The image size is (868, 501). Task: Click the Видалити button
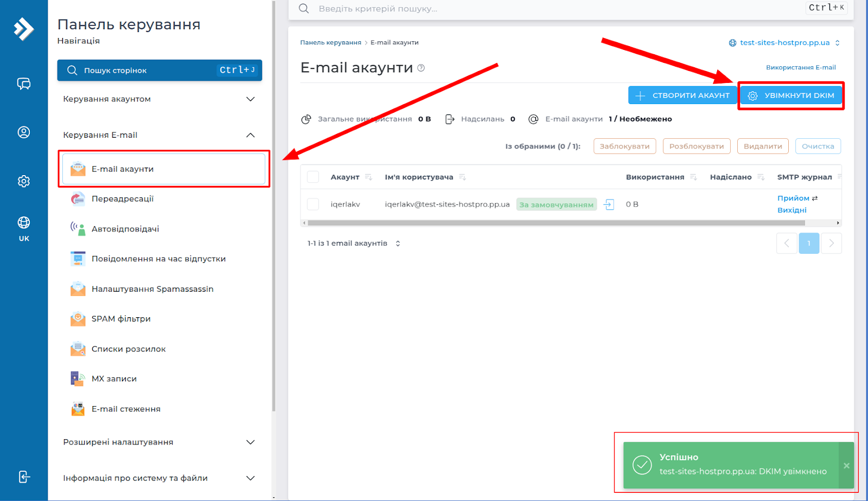click(x=763, y=146)
